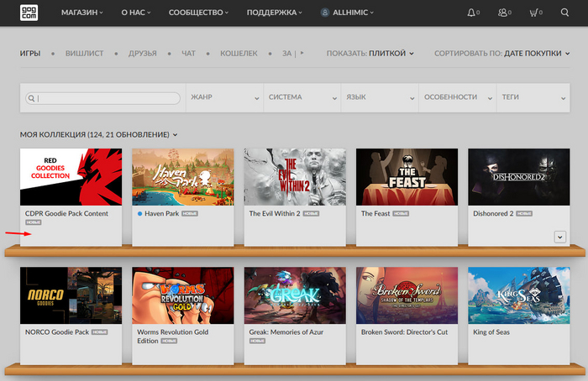
Task: Click the search magnifier in header
Action: [x=564, y=13]
